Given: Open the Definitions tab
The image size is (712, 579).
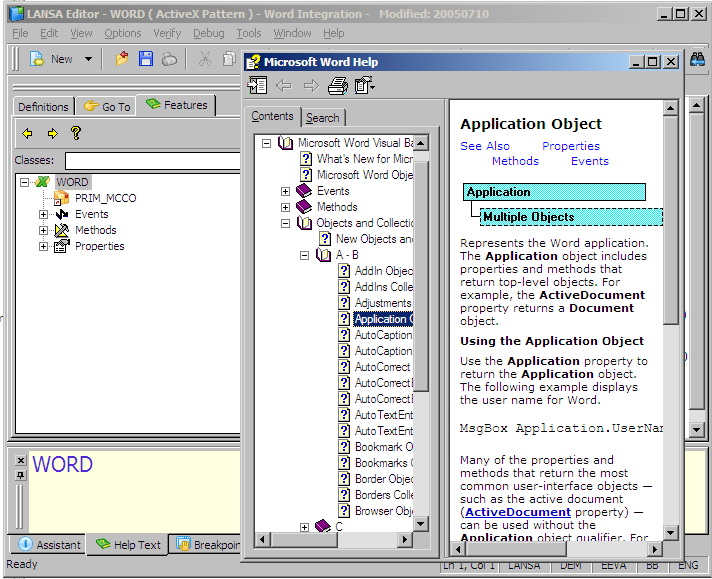Looking at the screenshot, I should coord(43,106).
